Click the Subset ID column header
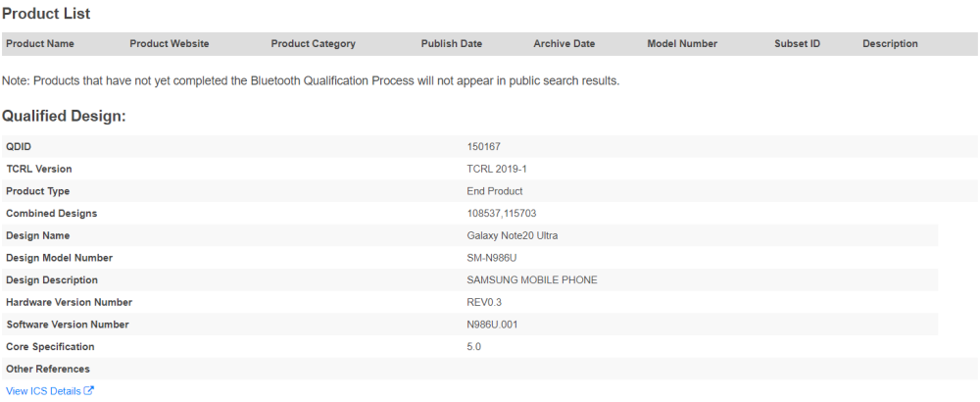The width and height of the screenshot is (980, 402). [797, 44]
